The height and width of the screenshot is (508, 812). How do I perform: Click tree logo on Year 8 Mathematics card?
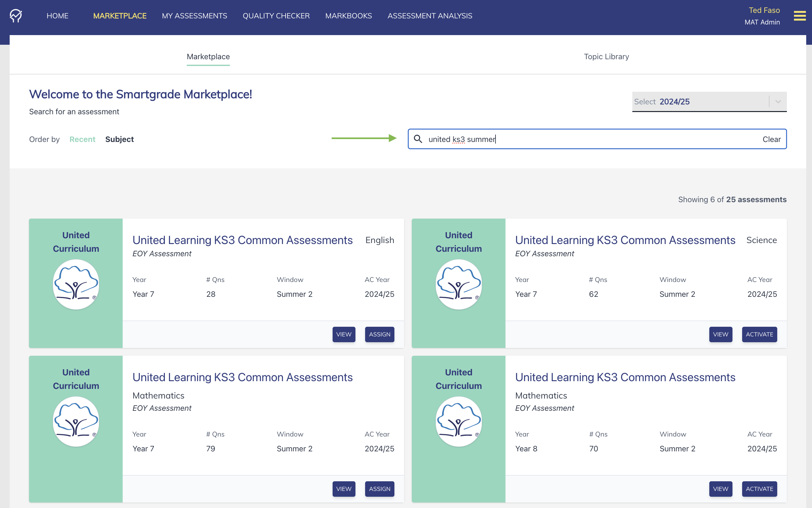coord(458,421)
